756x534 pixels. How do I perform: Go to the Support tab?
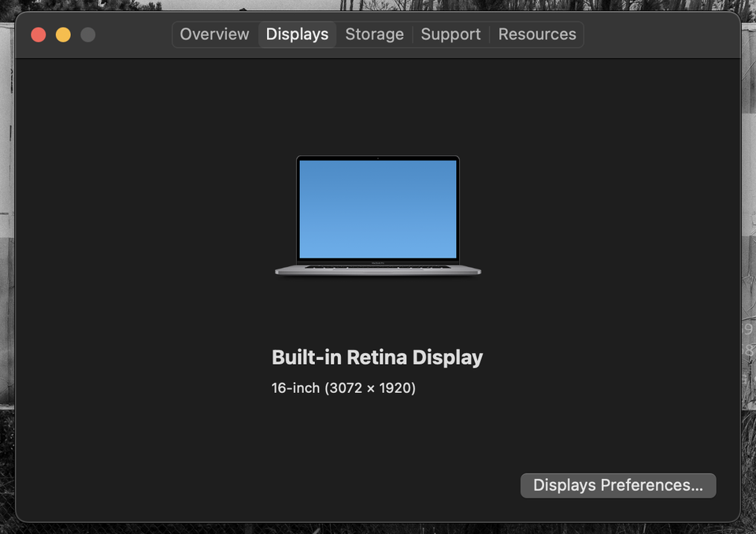(x=450, y=35)
